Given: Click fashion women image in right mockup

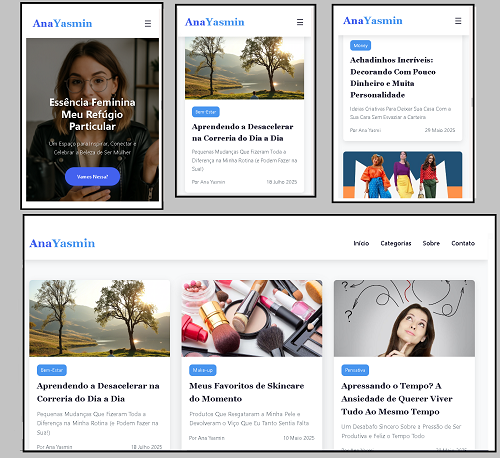Looking at the screenshot, I should [x=403, y=175].
